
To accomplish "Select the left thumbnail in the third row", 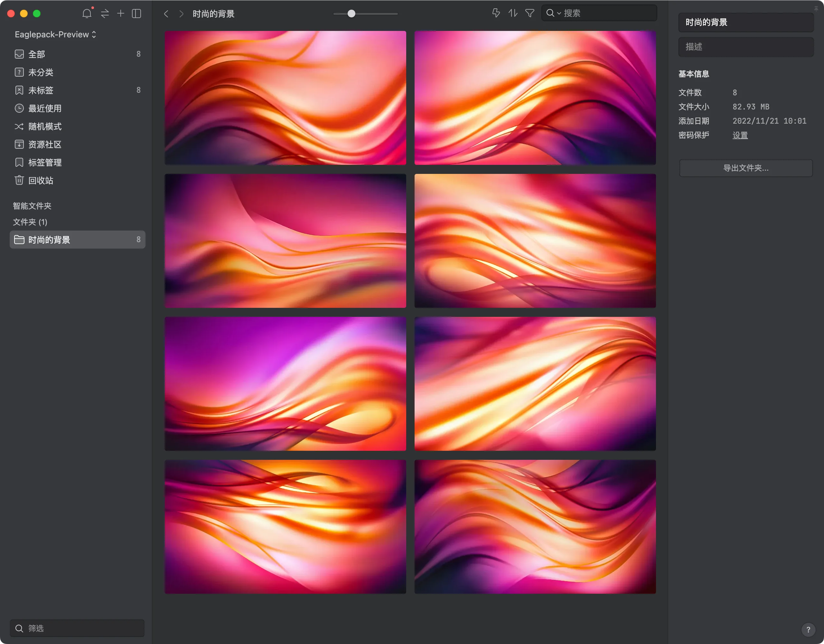I will [x=285, y=384].
